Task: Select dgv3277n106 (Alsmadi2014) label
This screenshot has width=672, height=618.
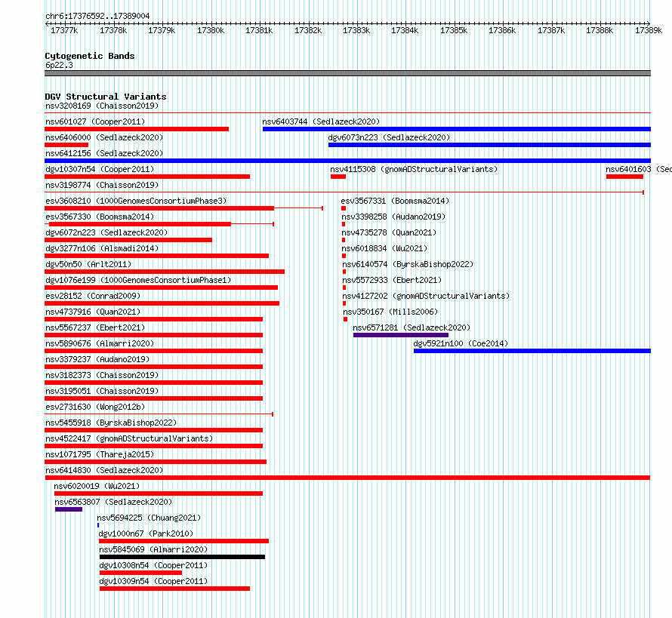Action: [x=102, y=248]
